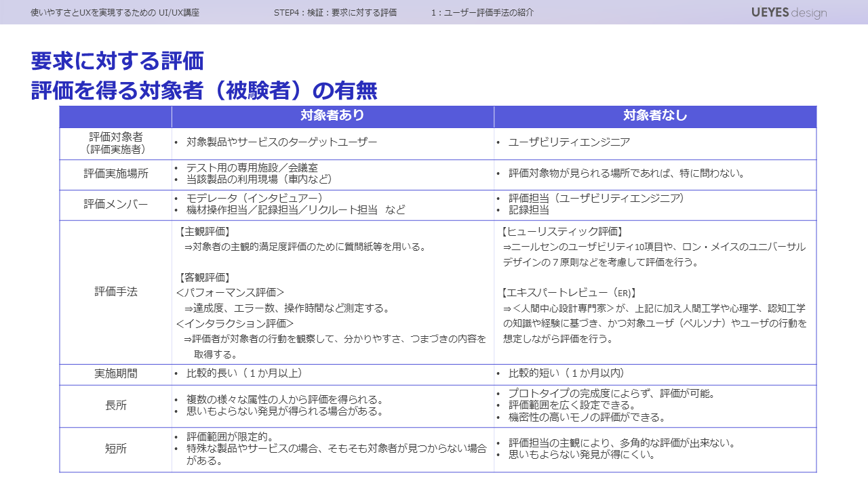
Task: Click the ＜パフォーマンス評価＞ subheading
Action: click(x=230, y=292)
